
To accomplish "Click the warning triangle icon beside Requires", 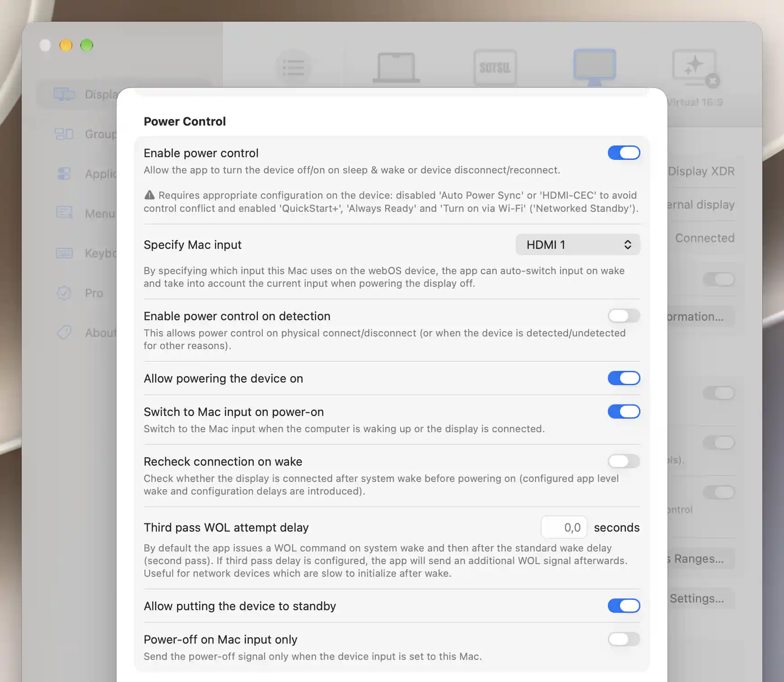I will (x=149, y=195).
